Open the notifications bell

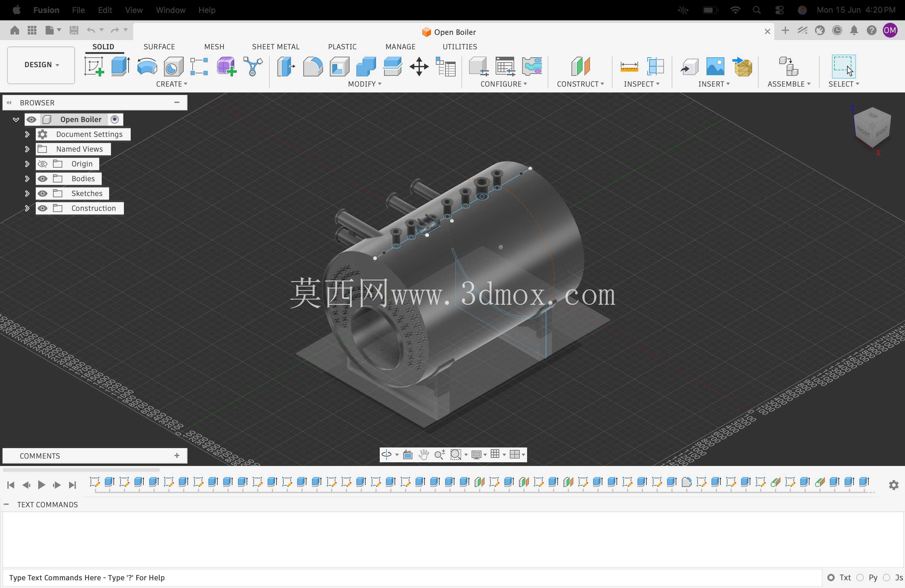(x=854, y=31)
